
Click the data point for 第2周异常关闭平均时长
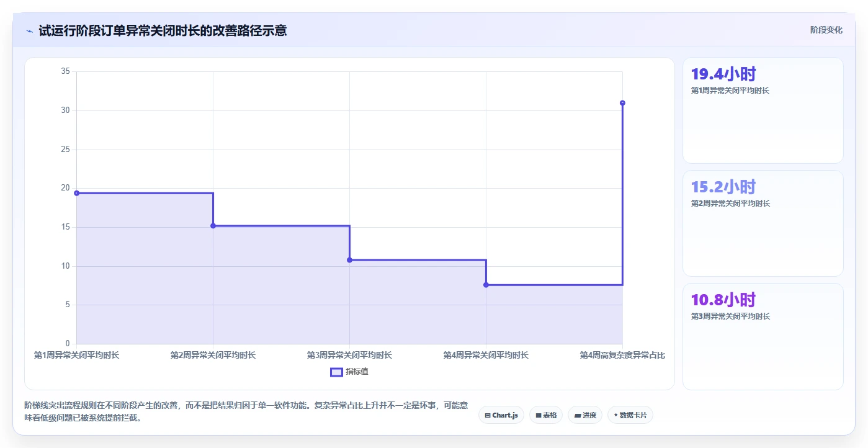tap(213, 226)
